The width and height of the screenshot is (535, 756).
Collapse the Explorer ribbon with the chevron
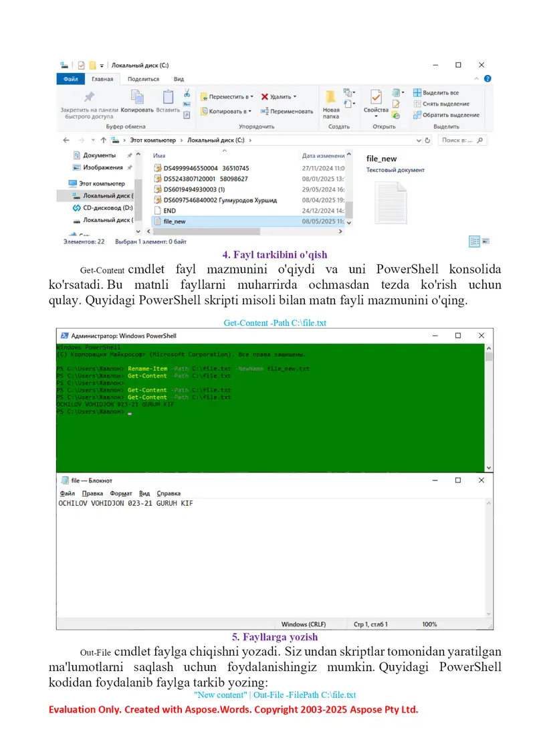(x=476, y=78)
